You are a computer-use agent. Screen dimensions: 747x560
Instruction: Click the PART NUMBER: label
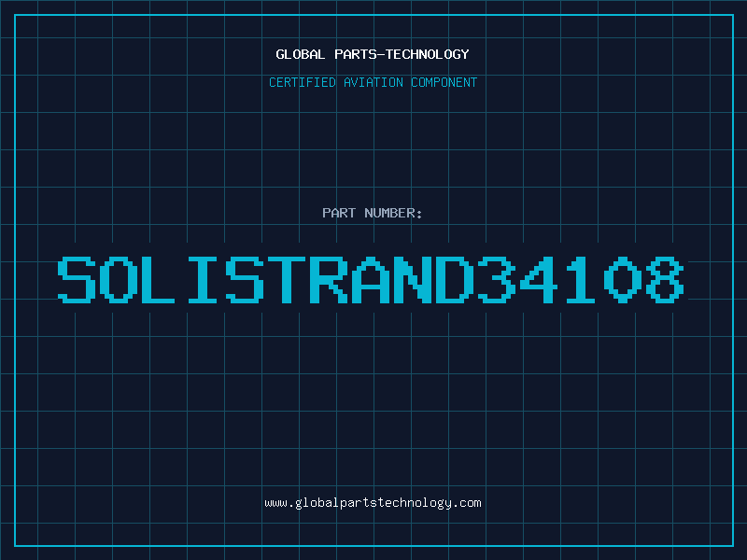coord(373,213)
